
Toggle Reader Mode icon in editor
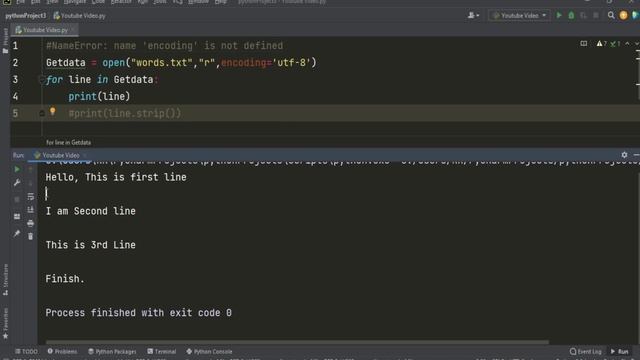584,44
